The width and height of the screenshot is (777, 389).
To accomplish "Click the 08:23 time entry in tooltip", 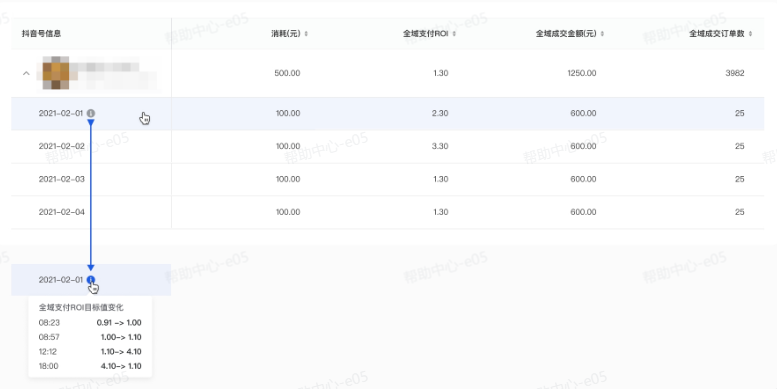I will 49,323.
